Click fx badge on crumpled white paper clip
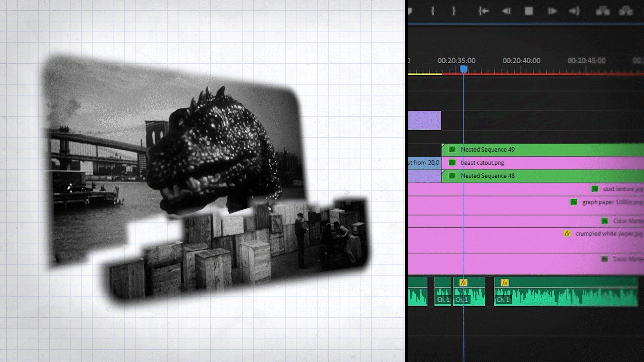The image size is (644, 362). click(x=567, y=234)
